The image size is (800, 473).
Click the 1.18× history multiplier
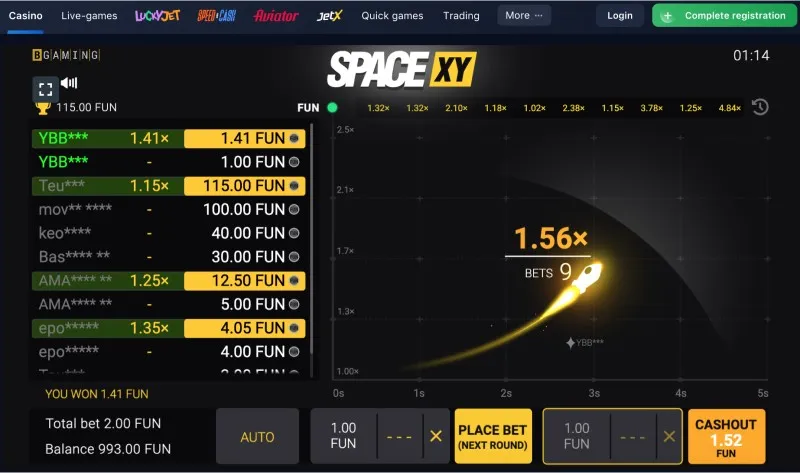tap(495, 108)
